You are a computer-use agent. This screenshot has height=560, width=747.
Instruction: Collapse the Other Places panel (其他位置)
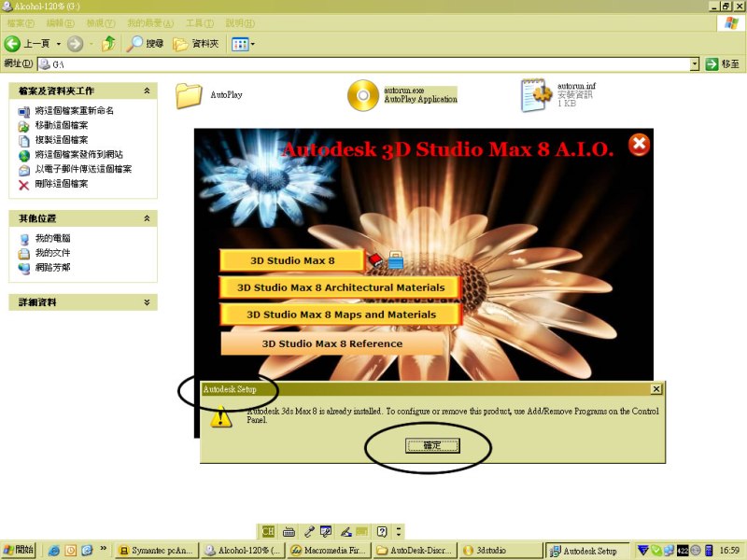point(147,218)
